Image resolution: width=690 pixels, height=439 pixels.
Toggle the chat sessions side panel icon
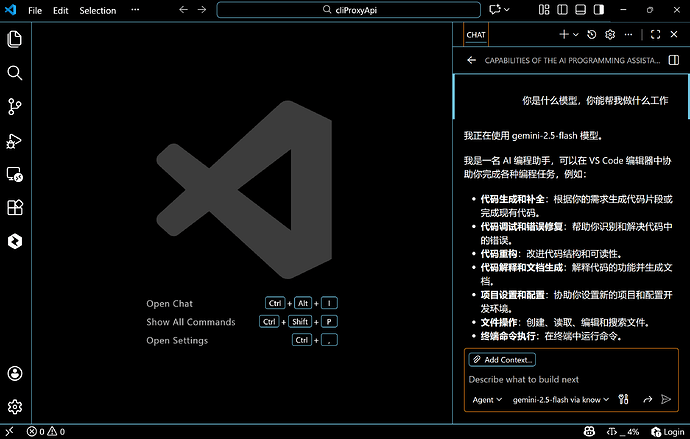(x=674, y=60)
